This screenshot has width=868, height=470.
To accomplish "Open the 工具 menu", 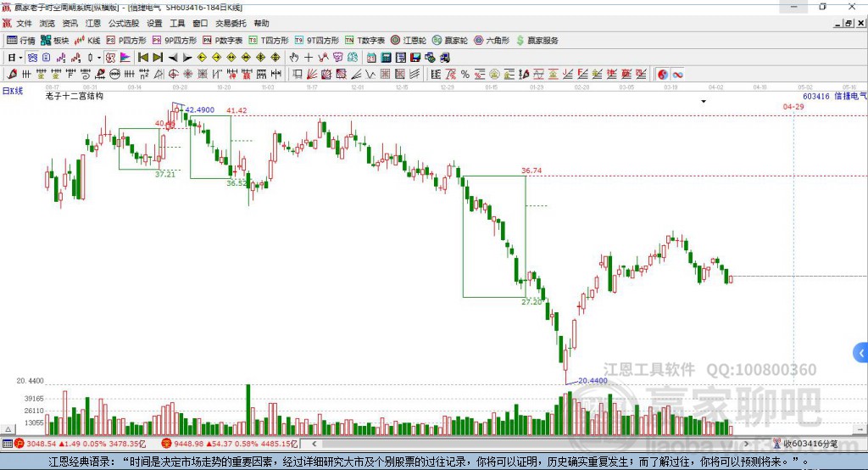I will 177,23.
